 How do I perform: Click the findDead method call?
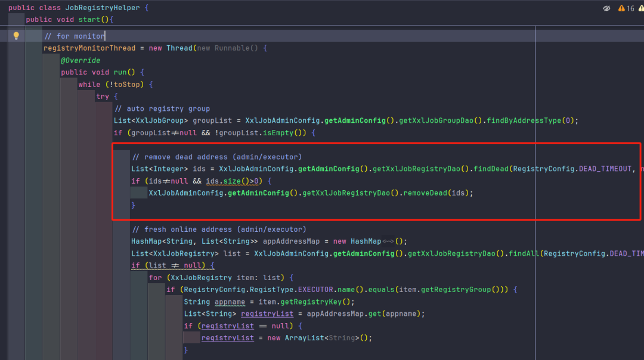point(491,169)
